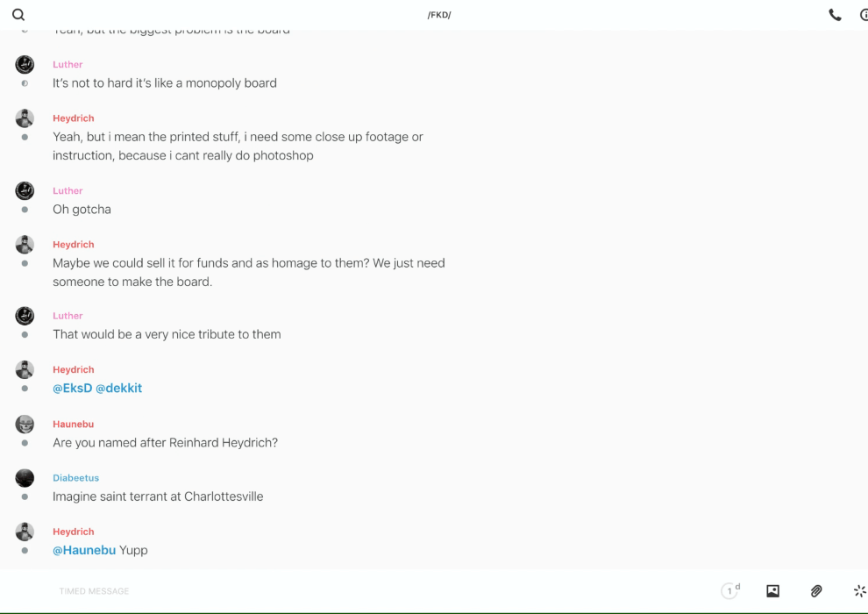
Task: Click the Luther name above the monopoly message
Action: coord(68,64)
